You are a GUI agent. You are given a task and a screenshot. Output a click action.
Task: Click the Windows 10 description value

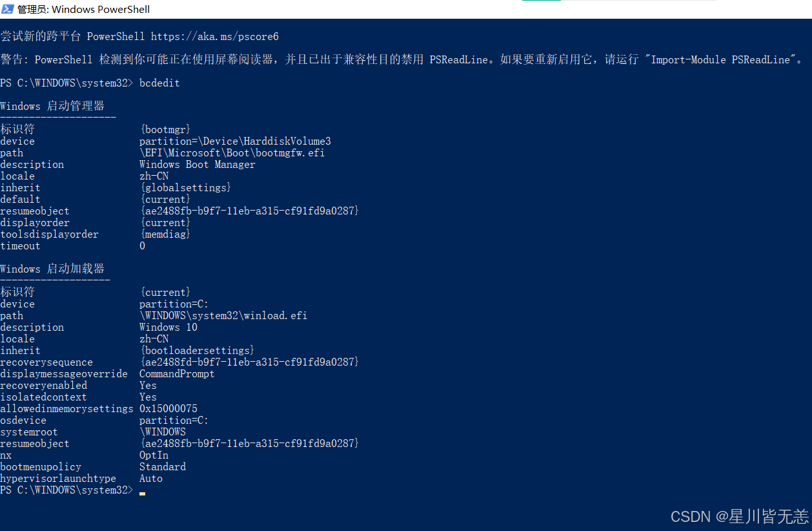tap(168, 328)
